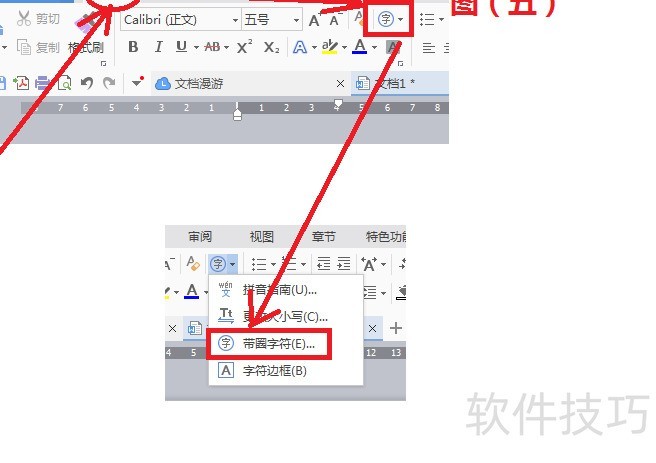Click the font color A button in upper toolbar
The width and height of the screenshot is (656, 463).
coord(360,46)
